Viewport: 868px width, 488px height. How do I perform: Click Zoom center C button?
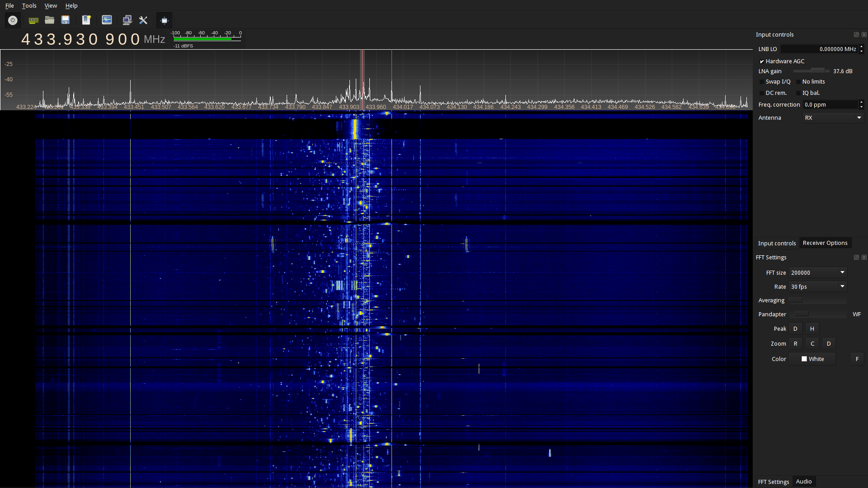tap(812, 344)
